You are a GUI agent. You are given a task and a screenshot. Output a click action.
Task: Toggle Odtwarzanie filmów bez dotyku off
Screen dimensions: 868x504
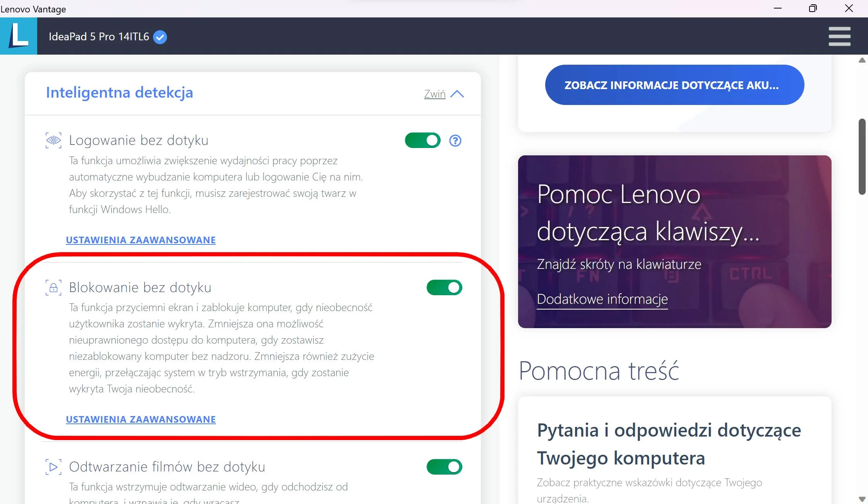click(444, 467)
